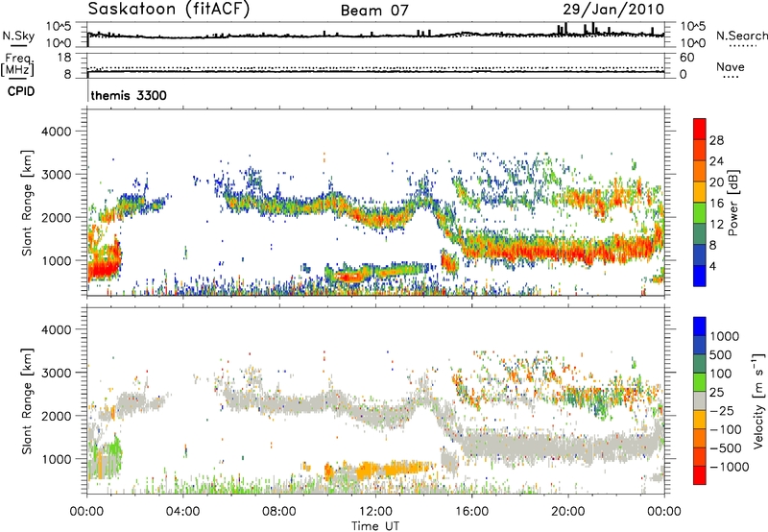The image size is (768, 532).
Task: Click the '4000' tick on the power panel axis
Action: 57,132
